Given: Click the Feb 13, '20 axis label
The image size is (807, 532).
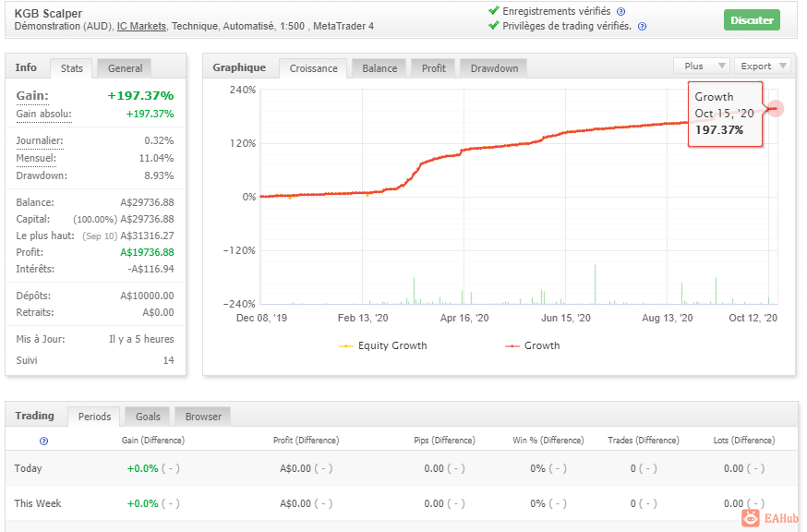Looking at the screenshot, I should tap(363, 318).
